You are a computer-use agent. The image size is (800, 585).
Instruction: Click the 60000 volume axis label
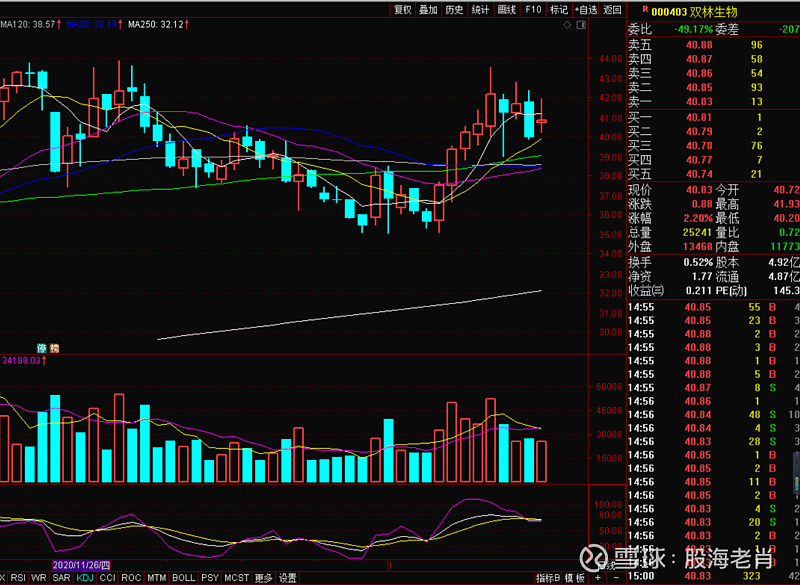[x=609, y=387]
